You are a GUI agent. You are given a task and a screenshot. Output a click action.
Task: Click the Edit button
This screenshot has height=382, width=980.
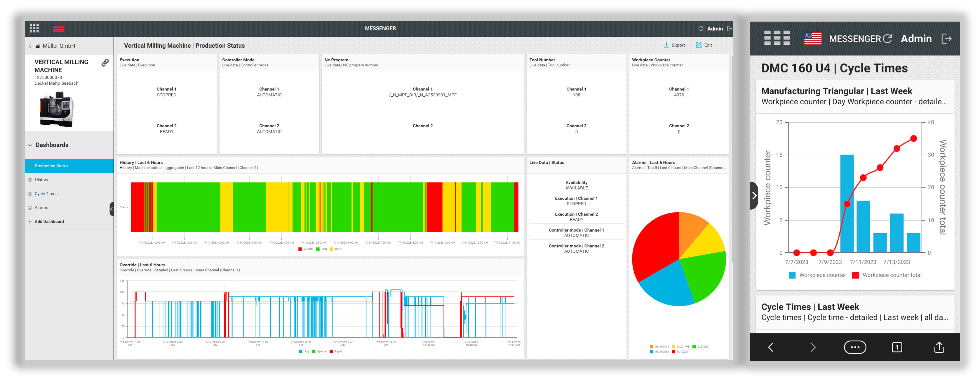point(704,45)
